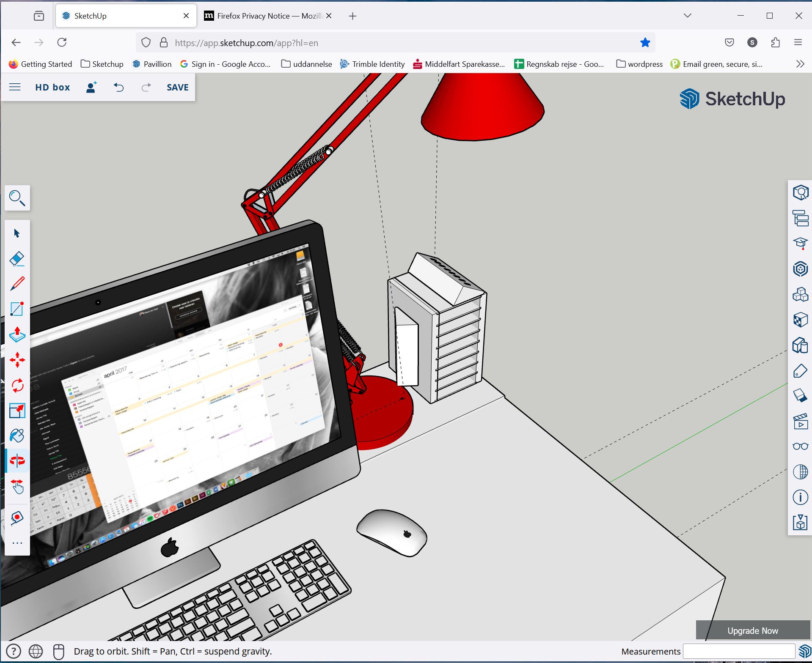Select the Rectangle shape tool

point(17,309)
